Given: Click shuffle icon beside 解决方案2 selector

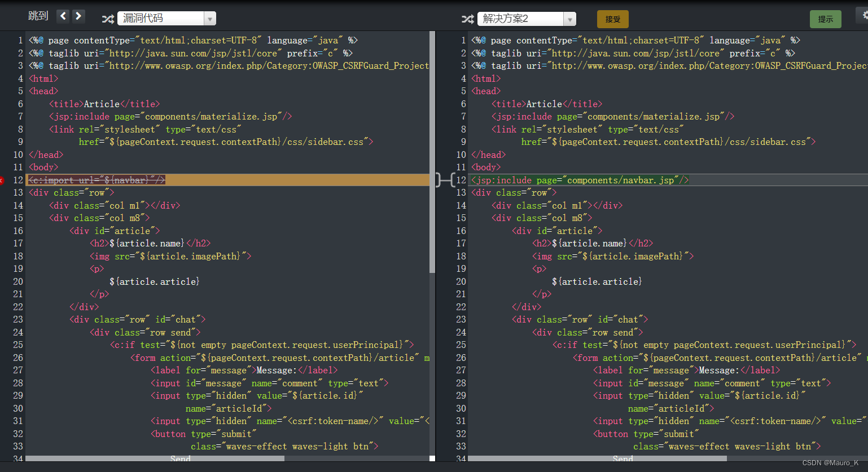Looking at the screenshot, I should (x=467, y=19).
